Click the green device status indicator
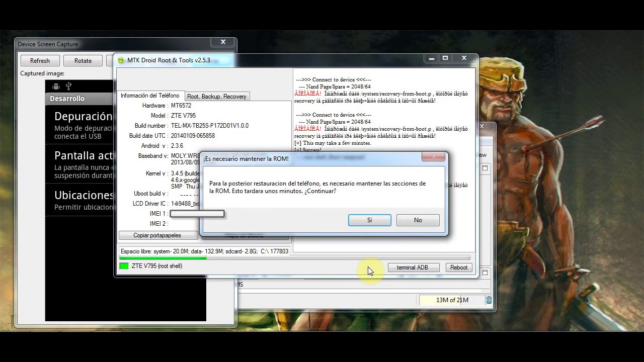Image resolution: width=644 pixels, height=362 pixels. pyautogui.click(x=124, y=266)
